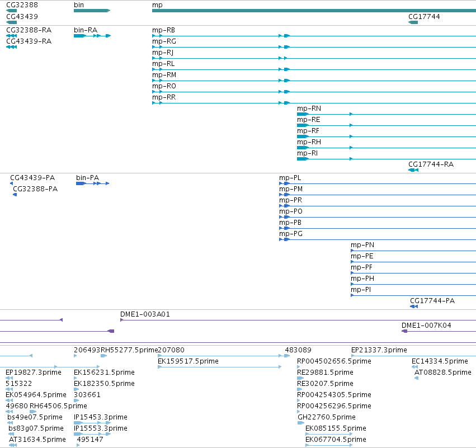Image resolution: width=476 pixels, height=448 pixels.
Task: Pick protein mp-PE
Action: pyautogui.click(x=362, y=256)
